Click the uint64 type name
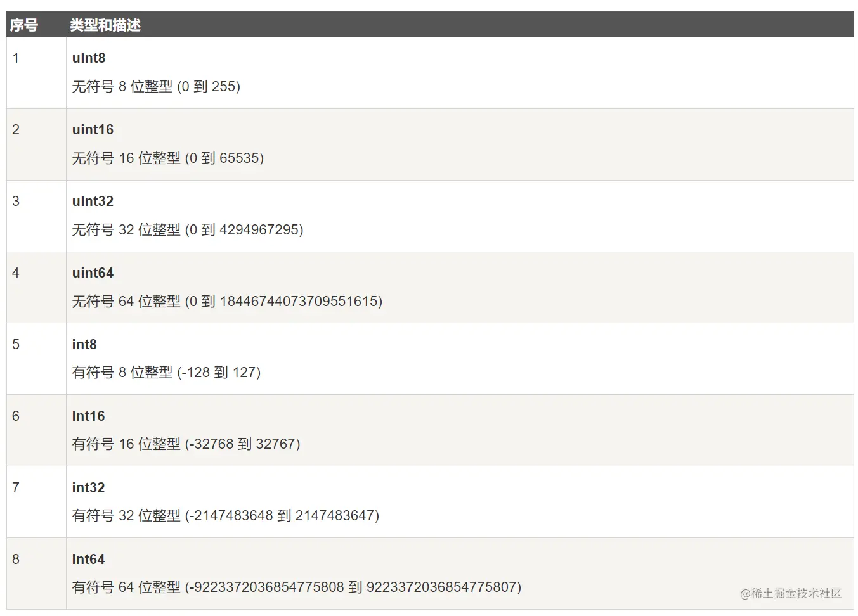This screenshot has height=616, width=858. (x=93, y=273)
